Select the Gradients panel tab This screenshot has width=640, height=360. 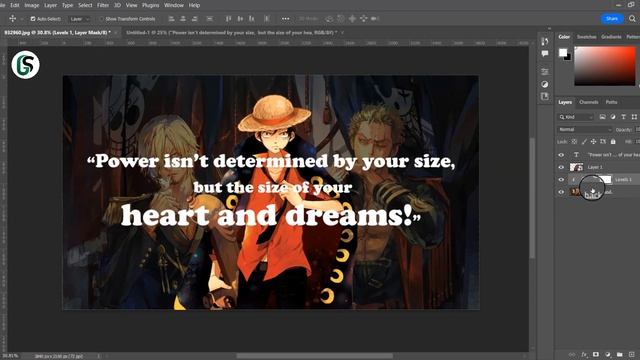tap(611, 37)
